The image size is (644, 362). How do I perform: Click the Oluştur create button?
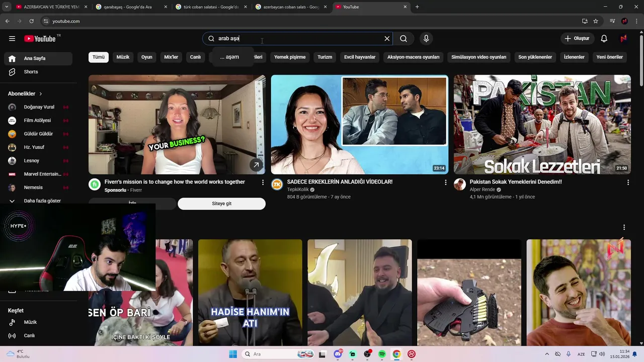click(578, 39)
